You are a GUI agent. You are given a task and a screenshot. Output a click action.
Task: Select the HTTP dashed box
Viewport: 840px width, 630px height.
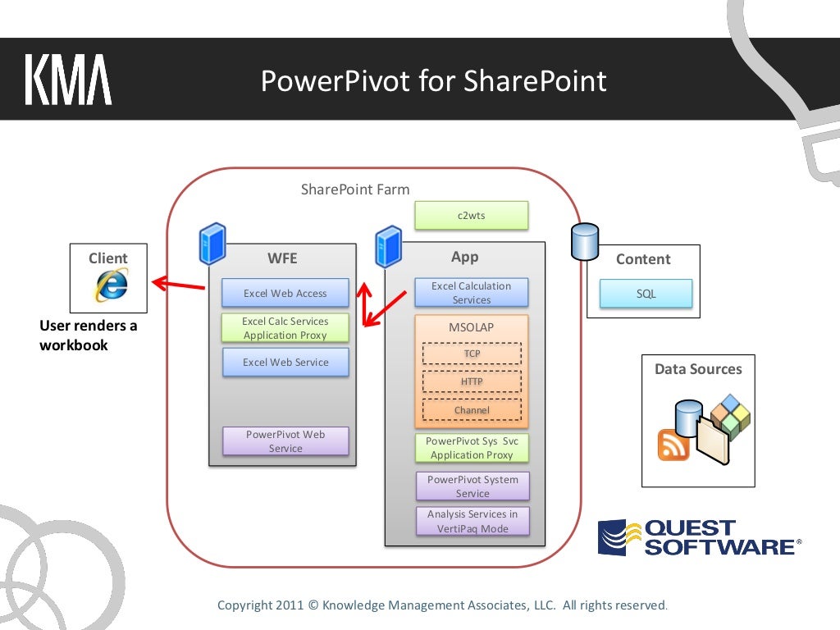tap(472, 381)
